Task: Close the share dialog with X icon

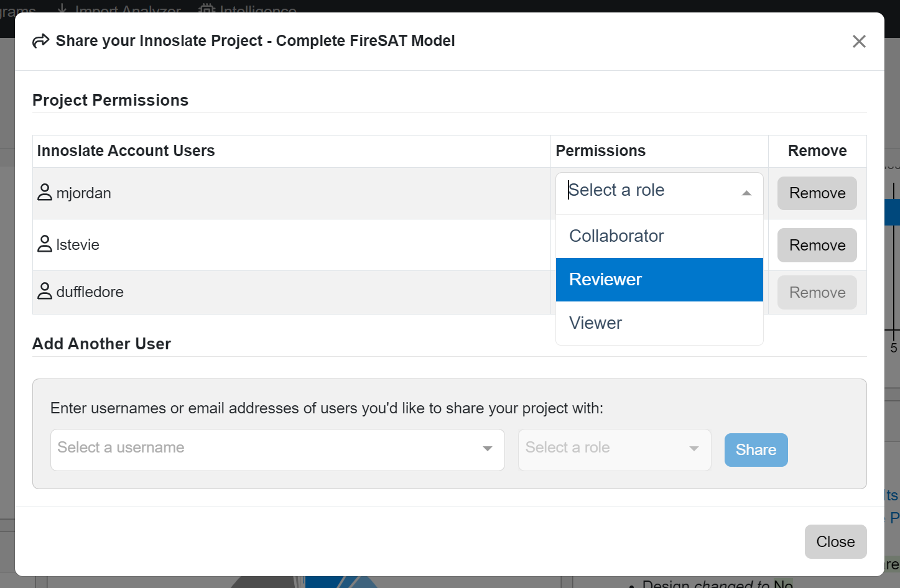Action: pyautogui.click(x=859, y=42)
